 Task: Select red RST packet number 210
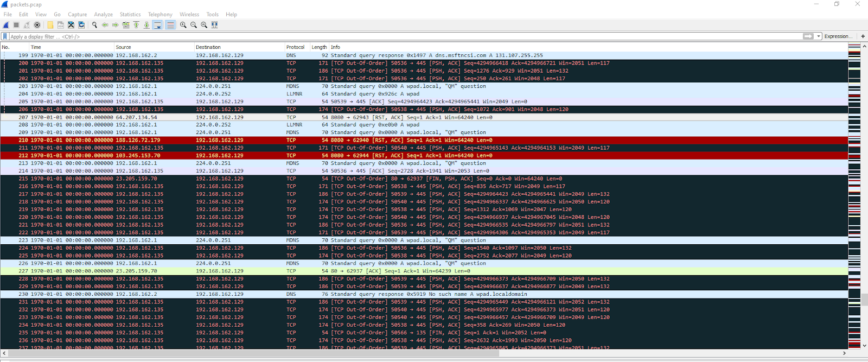[x=424, y=140]
